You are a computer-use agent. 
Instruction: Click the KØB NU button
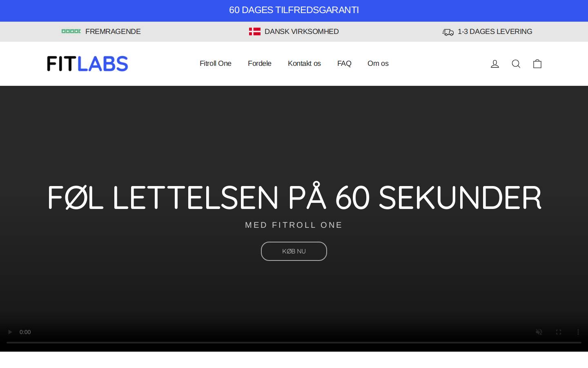tap(294, 251)
